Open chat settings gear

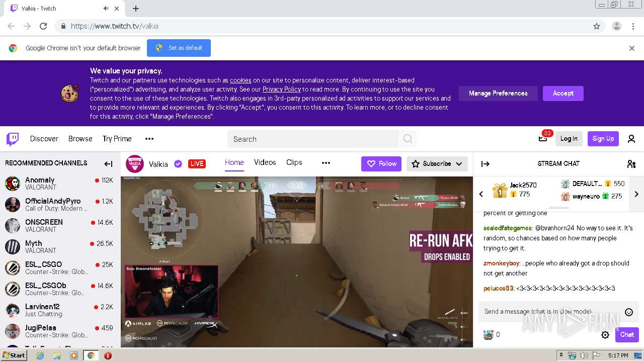click(605, 335)
